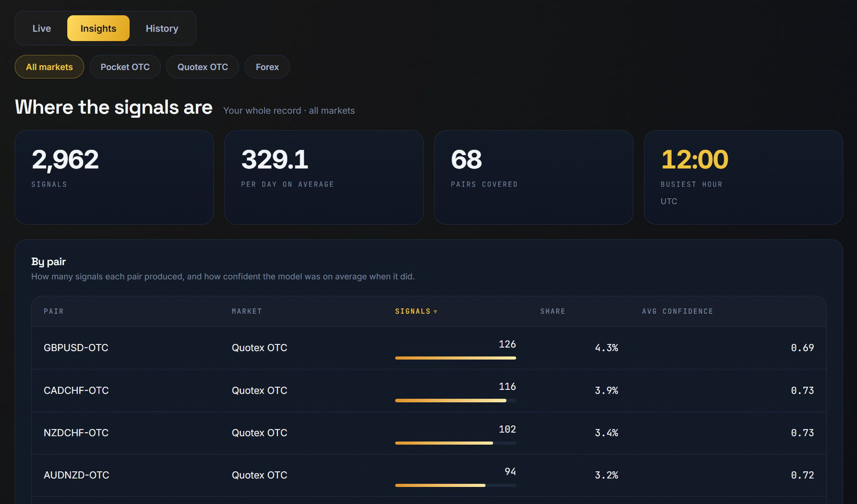Click NZDCHF-OTC row's 0.73 confidence
The image size is (857, 504).
(x=802, y=433)
